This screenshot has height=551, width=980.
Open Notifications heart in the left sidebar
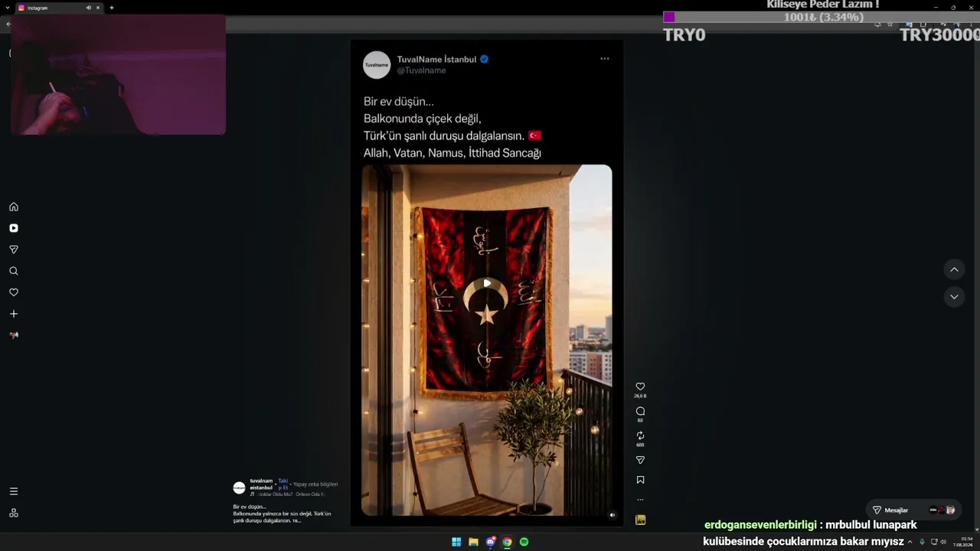pos(14,292)
